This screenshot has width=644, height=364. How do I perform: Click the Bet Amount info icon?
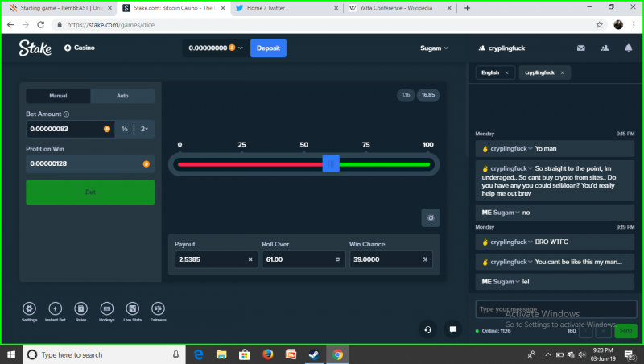[67, 114]
